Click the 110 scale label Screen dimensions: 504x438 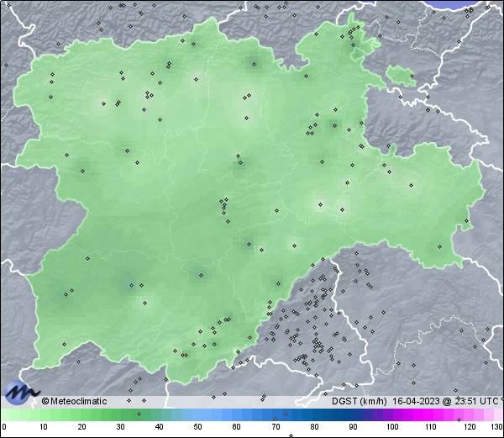(x=431, y=427)
